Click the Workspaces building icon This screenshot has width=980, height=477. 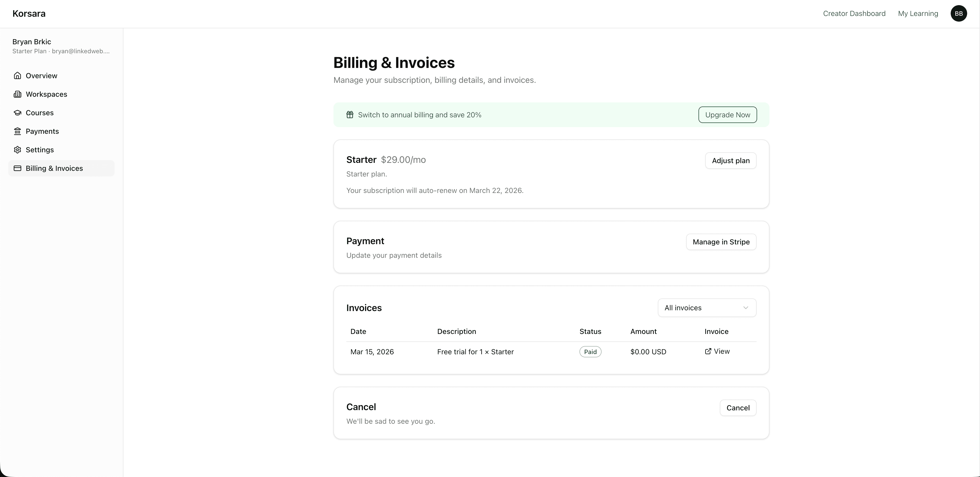17,94
